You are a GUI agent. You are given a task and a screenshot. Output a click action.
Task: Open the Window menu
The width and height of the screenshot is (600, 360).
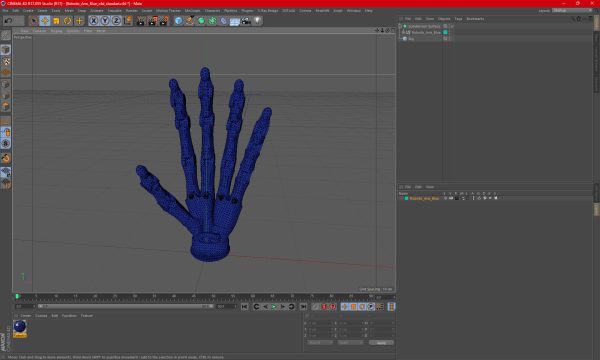point(353,11)
